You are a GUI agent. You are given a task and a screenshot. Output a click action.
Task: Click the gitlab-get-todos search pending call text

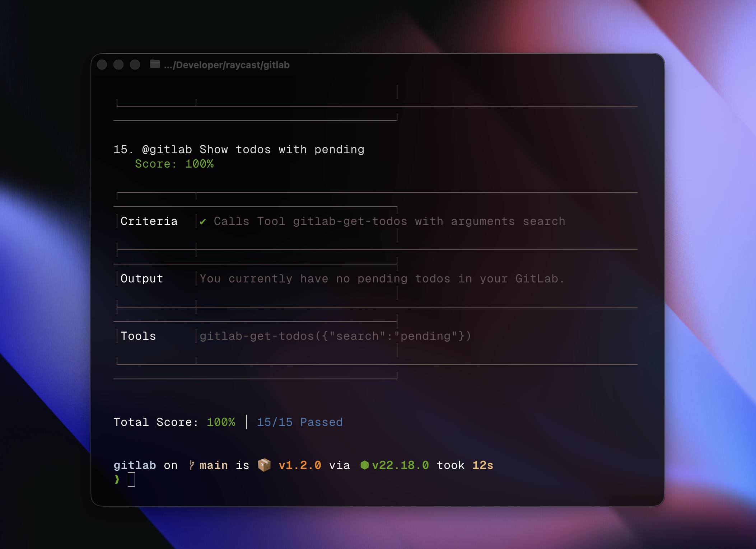(335, 336)
